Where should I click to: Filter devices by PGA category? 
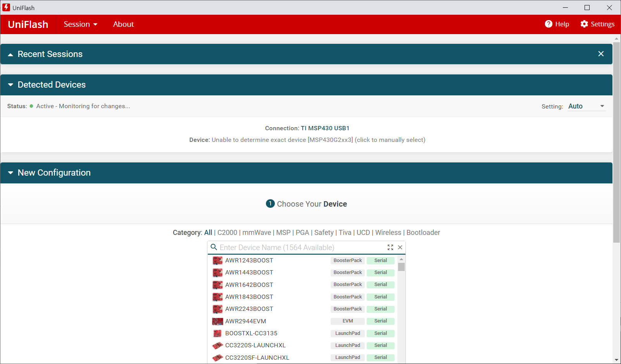click(302, 233)
